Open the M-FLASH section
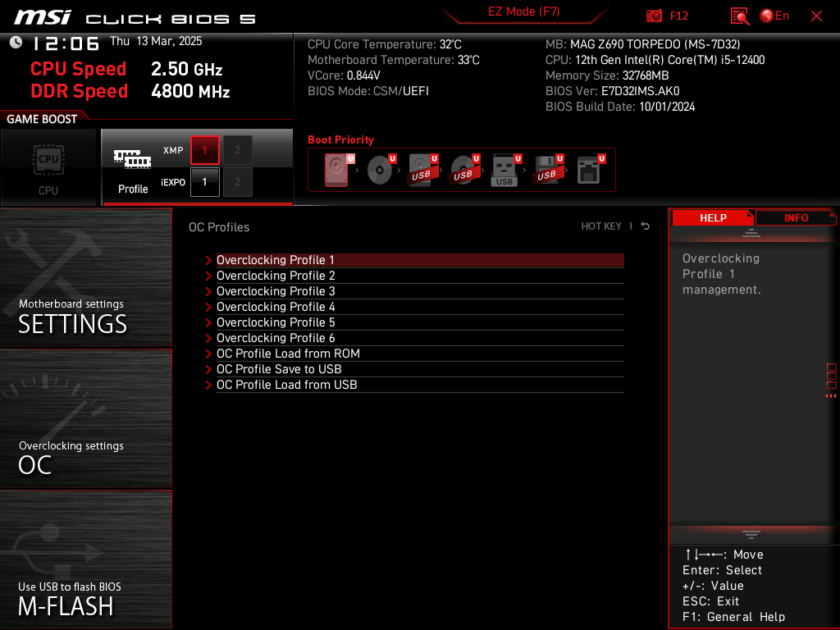Viewport: 840px width, 630px height. click(85, 559)
